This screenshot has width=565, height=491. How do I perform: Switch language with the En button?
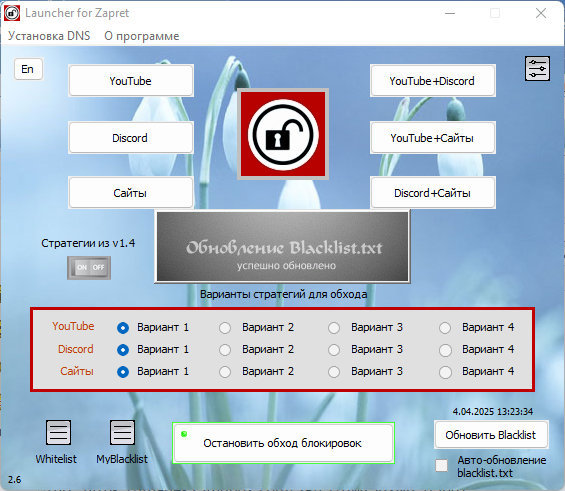click(28, 69)
